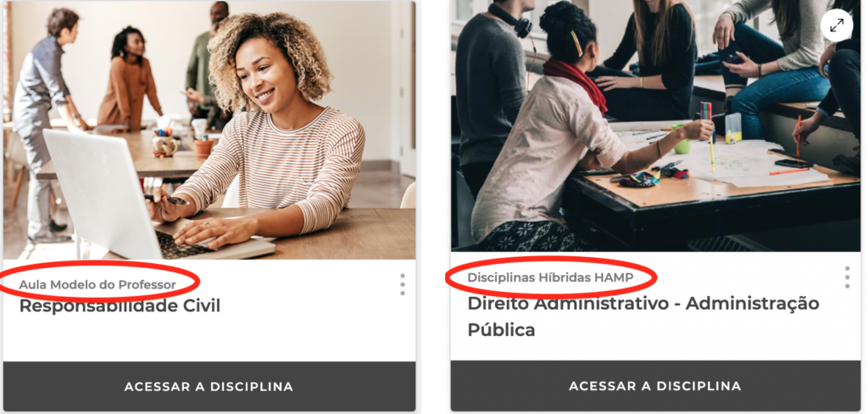The height and width of the screenshot is (414, 868).
Task: Click ACESSAR A DISCIPLINA under Direito Administrativo
Action: pos(655,386)
